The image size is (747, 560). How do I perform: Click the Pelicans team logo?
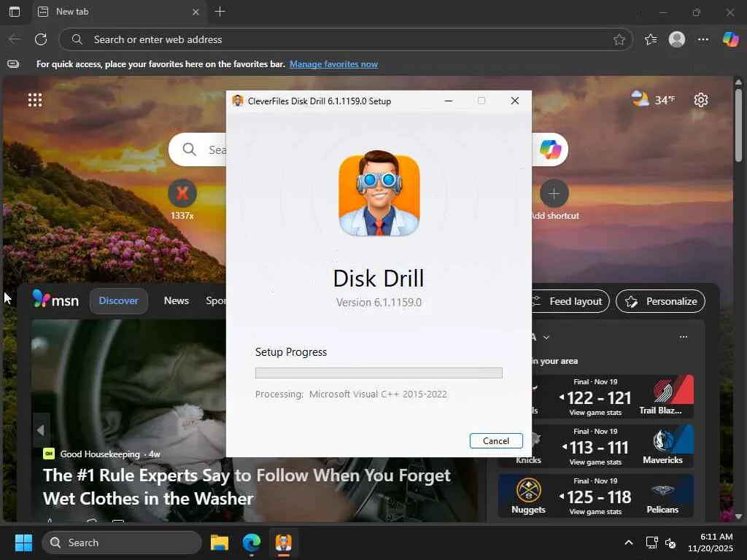pos(662,490)
